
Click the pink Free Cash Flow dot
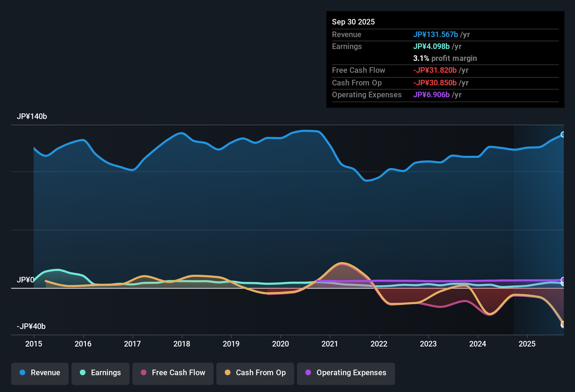tap(144, 373)
